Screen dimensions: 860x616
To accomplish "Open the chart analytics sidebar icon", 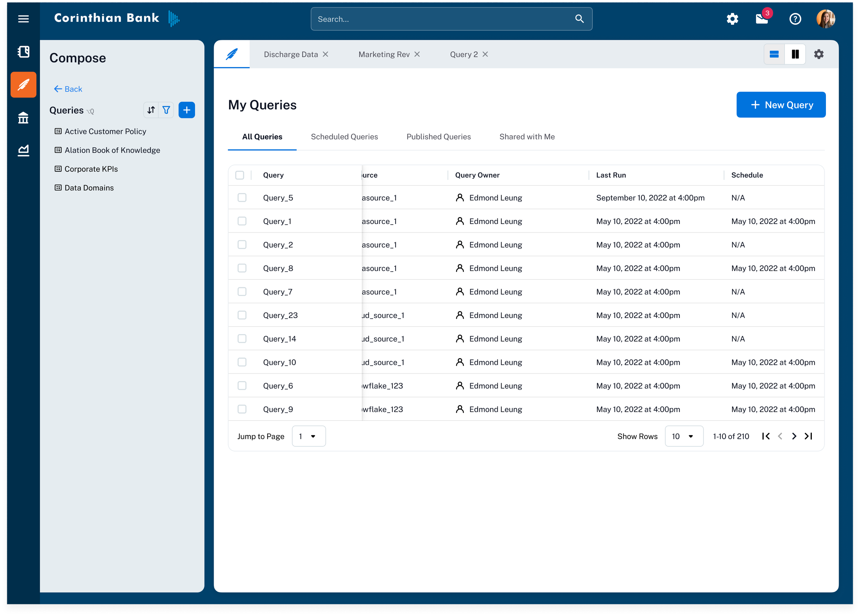I will point(23,150).
